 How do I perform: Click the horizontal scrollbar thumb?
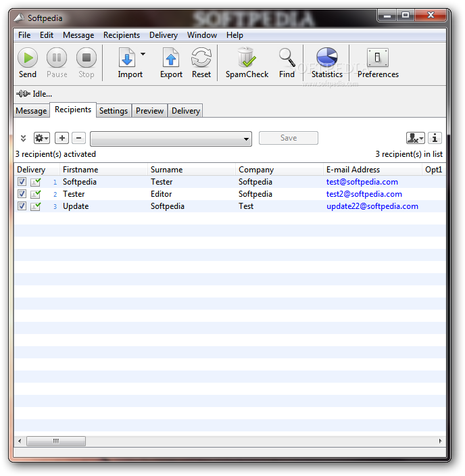point(56,441)
